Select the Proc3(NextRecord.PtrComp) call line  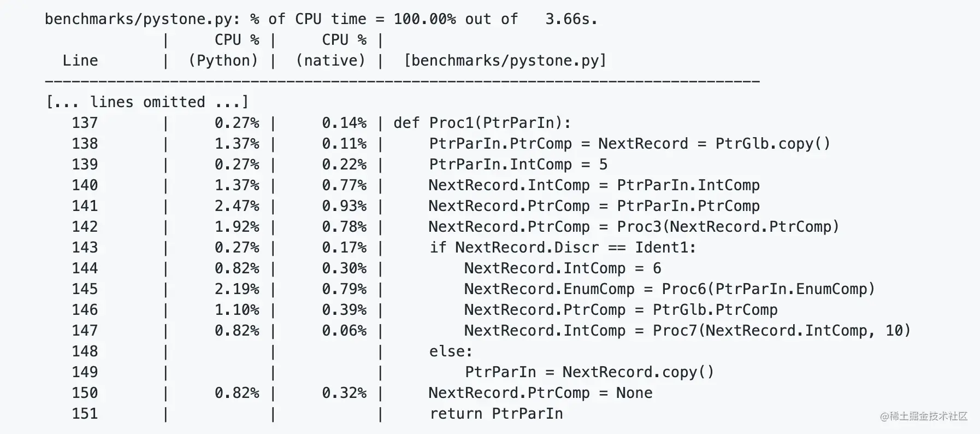pyautogui.click(x=634, y=226)
